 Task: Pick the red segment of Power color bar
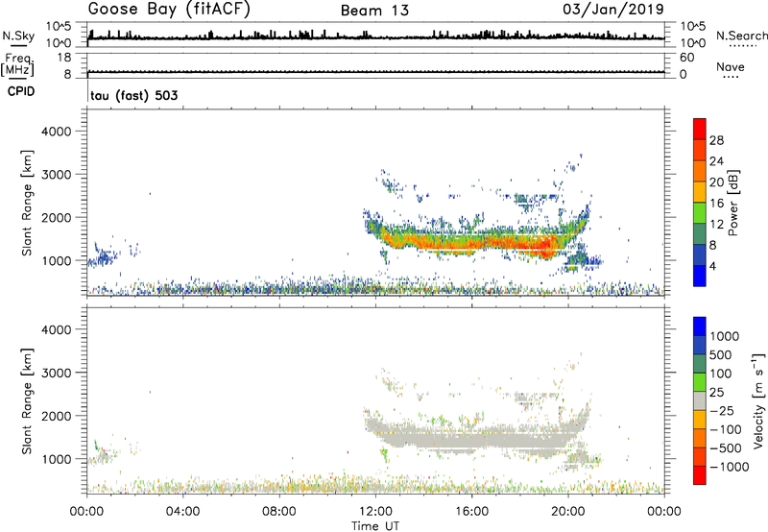pos(701,135)
